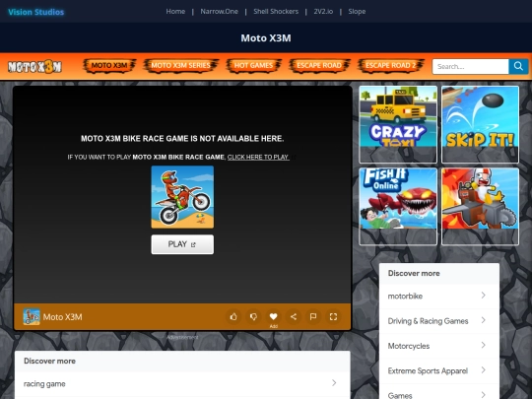The width and height of the screenshot is (532, 399).
Task: Click 'motorbike' in Discover more list
Action: click(x=405, y=297)
